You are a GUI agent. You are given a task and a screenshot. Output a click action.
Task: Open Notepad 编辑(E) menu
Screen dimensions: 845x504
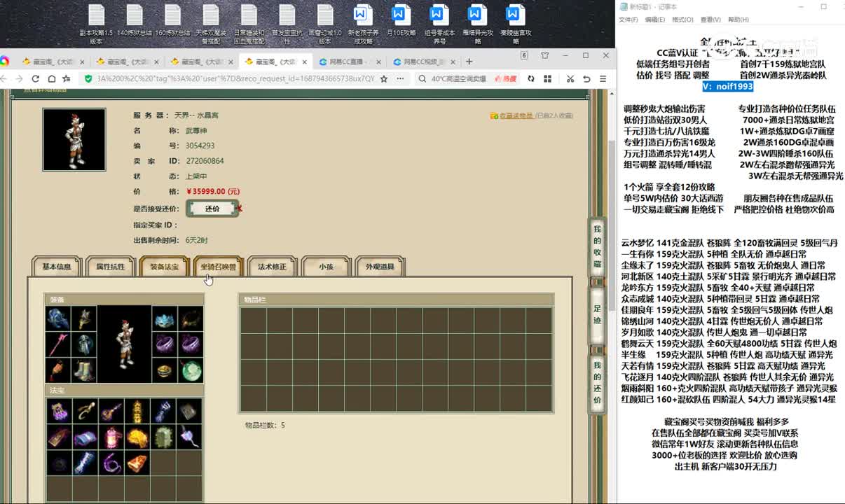point(654,20)
